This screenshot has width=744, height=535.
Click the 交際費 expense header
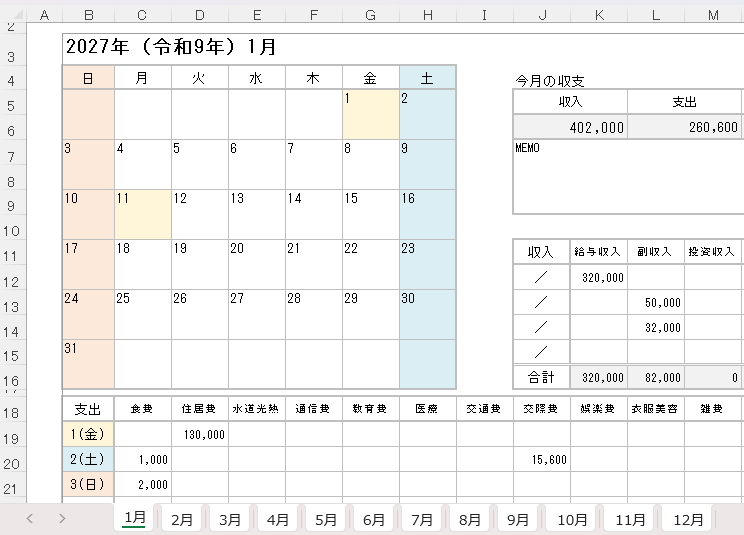[541, 408]
